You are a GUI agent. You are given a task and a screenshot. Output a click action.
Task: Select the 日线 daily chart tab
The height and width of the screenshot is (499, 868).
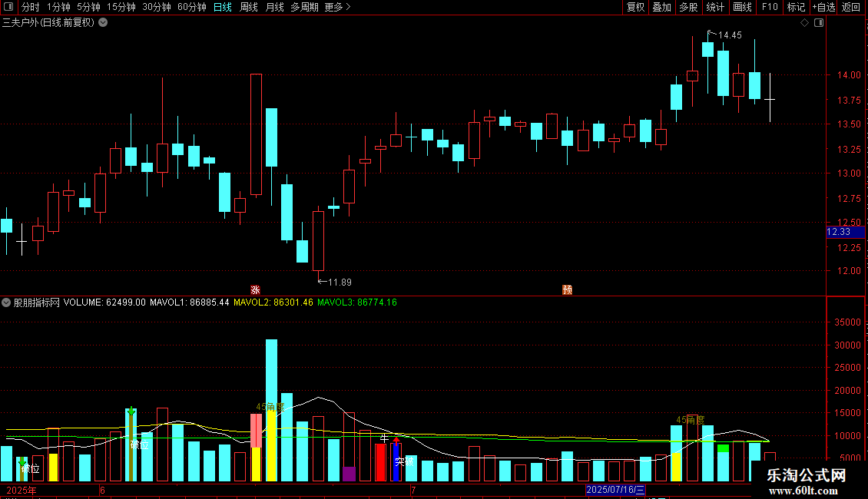223,7
